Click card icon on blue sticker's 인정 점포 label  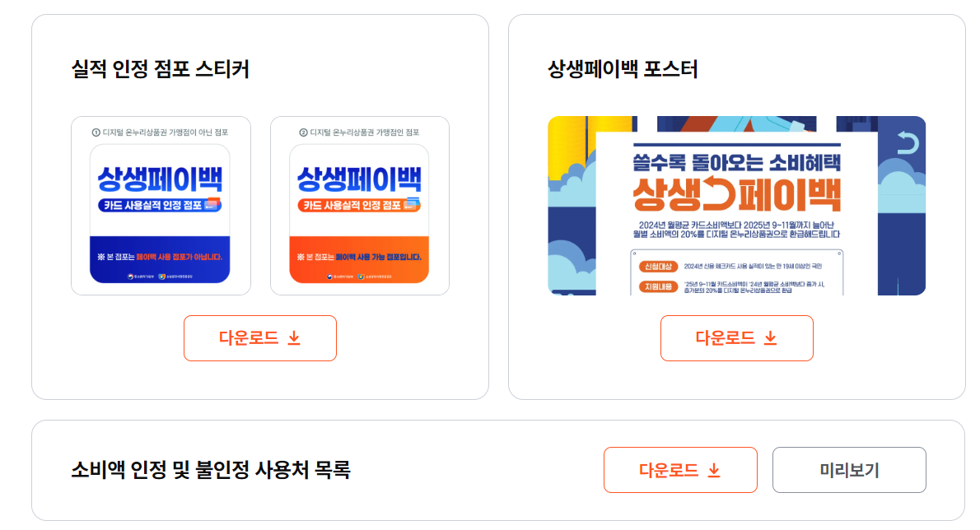point(212,204)
